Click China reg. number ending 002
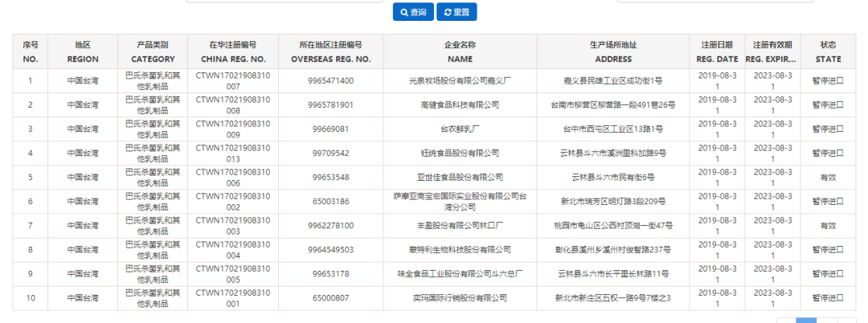The image size is (868, 323). tap(233, 202)
